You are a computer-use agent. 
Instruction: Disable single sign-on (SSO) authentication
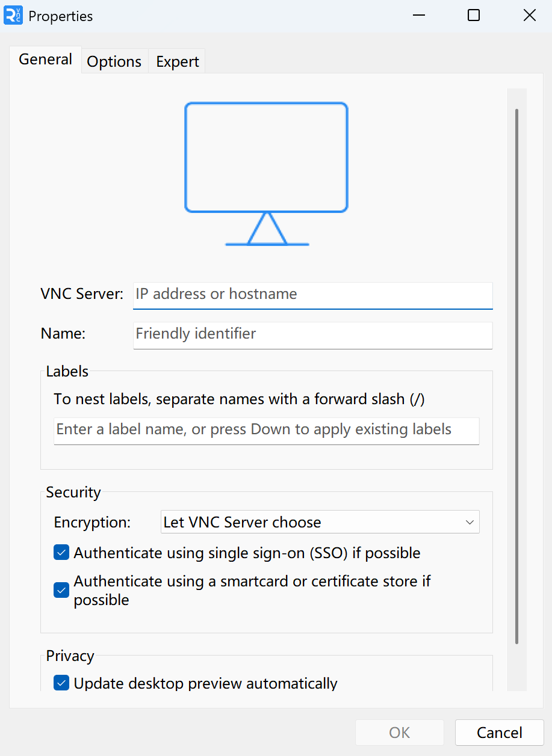pos(61,552)
